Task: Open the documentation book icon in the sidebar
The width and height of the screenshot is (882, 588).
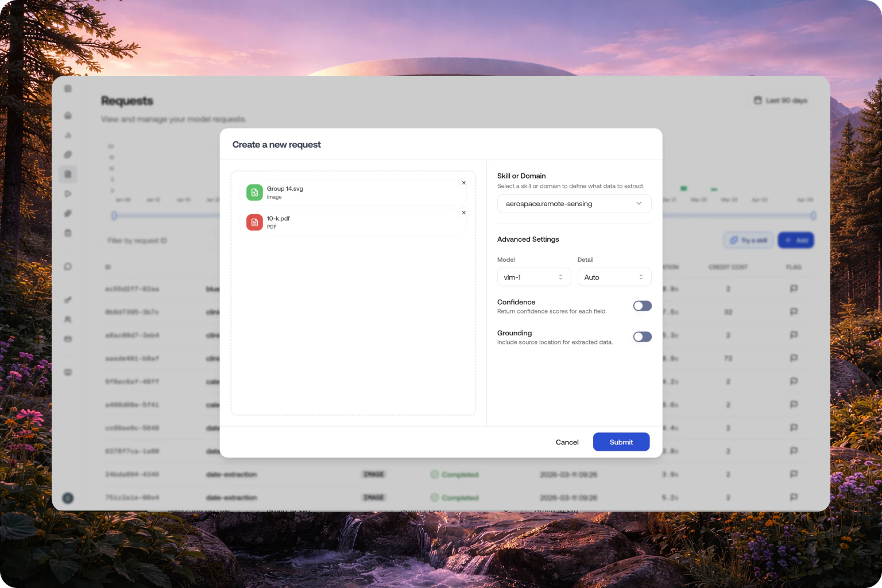Action: click(68, 372)
